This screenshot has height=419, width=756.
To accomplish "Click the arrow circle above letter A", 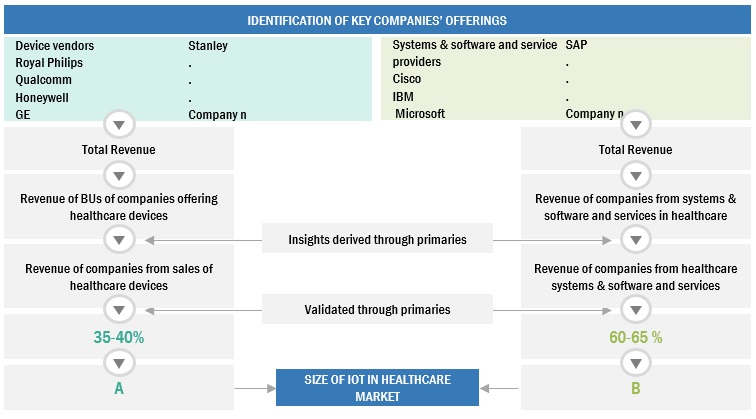I will (119, 361).
